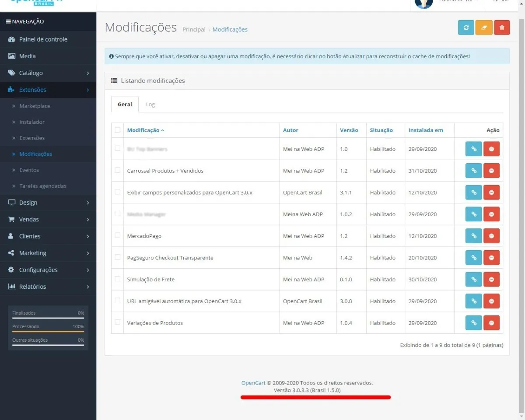Check the PagSeguro Checkout Transparente checkbox
525x420 pixels.
[x=117, y=257]
